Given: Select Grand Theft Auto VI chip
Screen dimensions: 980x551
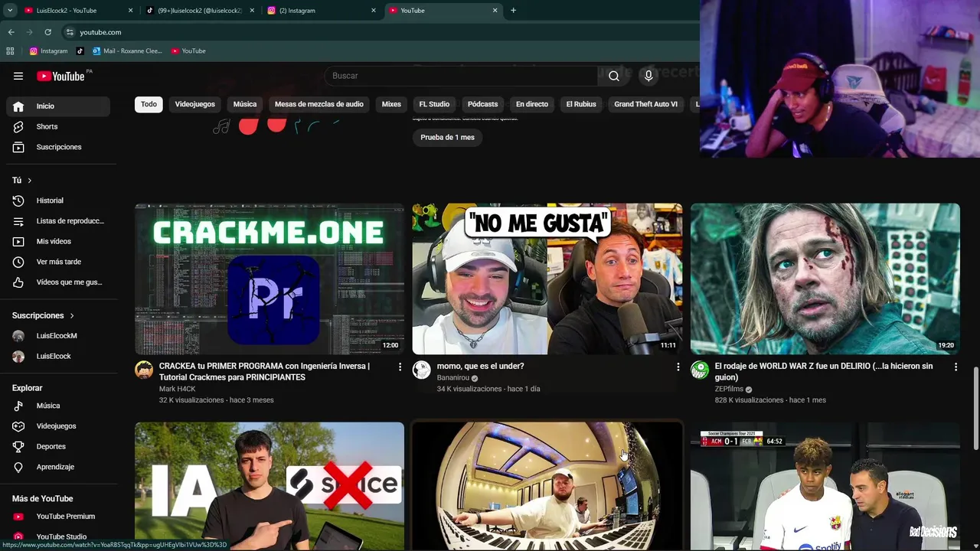Looking at the screenshot, I should (645, 104).
